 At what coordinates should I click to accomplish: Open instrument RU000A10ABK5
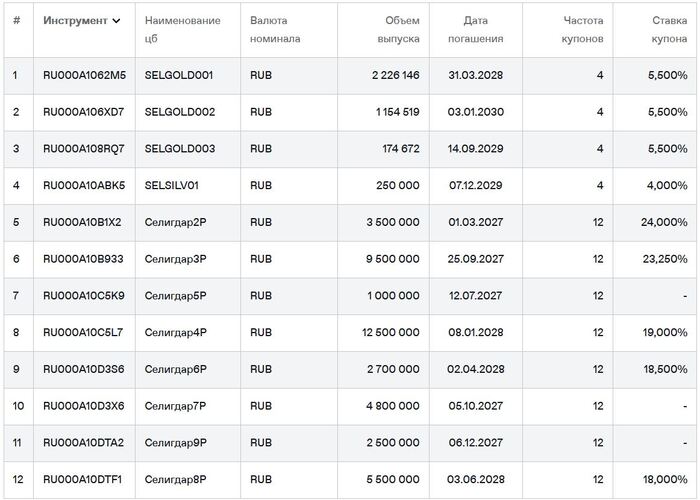(84, 186)
